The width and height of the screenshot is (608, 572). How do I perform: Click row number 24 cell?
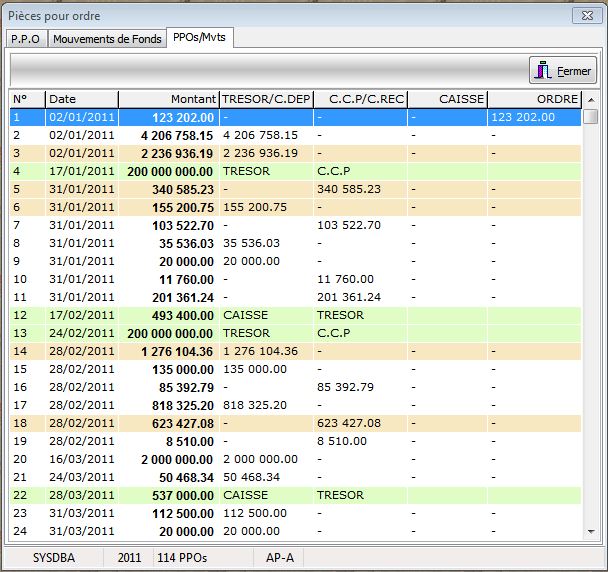point(27,531)
